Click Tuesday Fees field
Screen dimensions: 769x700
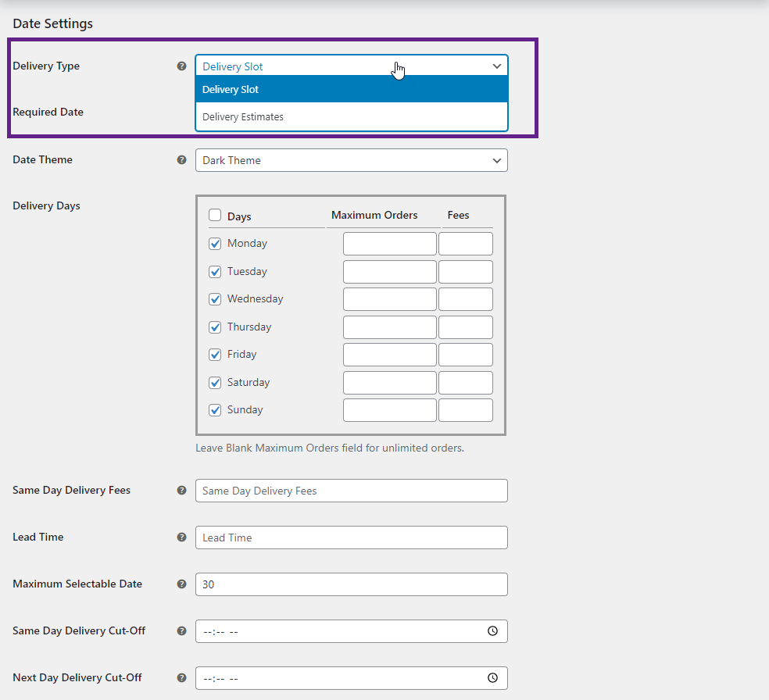(466, 272)
